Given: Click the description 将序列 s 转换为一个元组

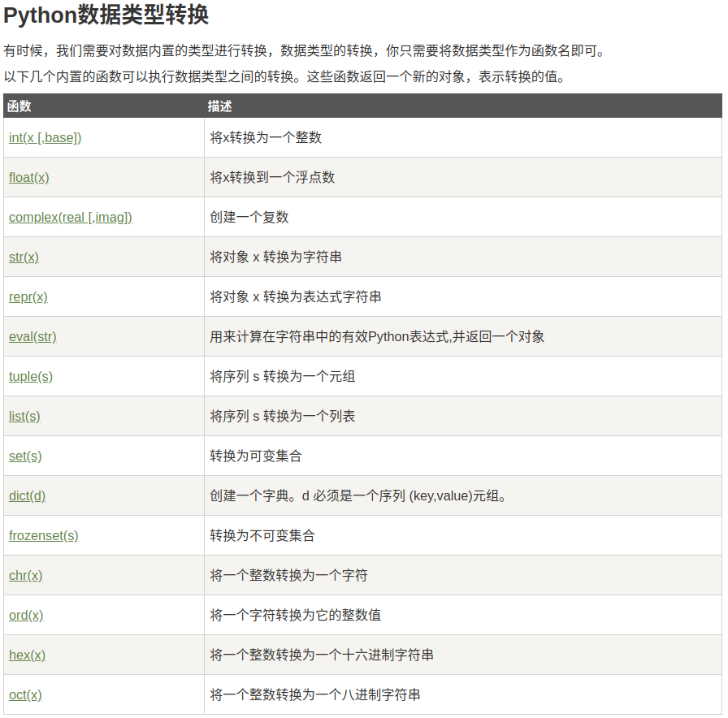Looking at the screenshot, I should (282, 376).
